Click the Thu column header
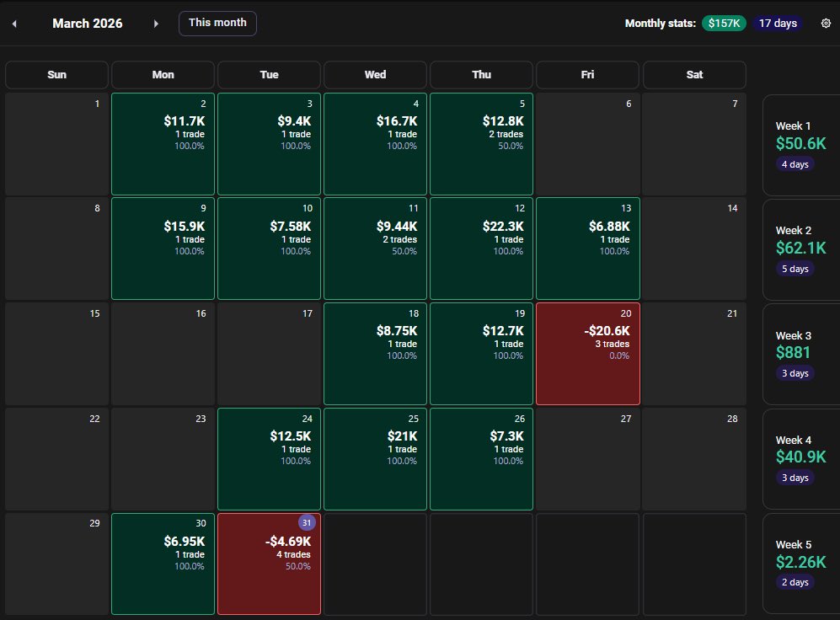 coord(481,74)
